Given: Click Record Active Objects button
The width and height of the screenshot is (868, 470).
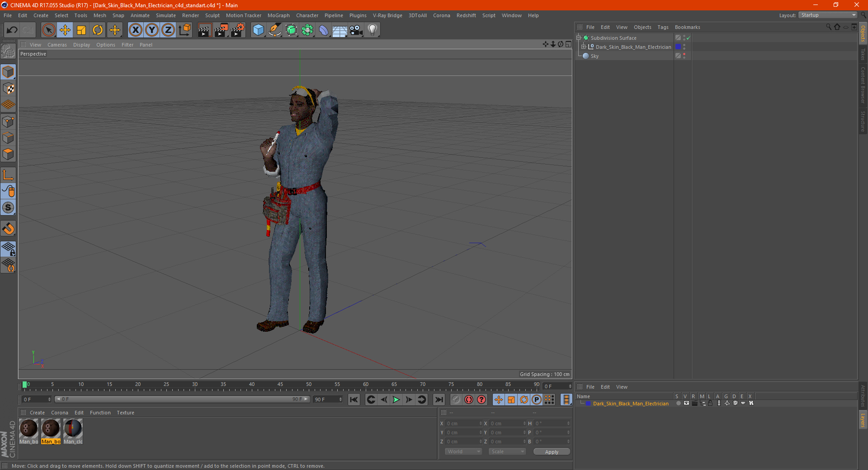Looking at the screenshot, I should coord(456,399).
